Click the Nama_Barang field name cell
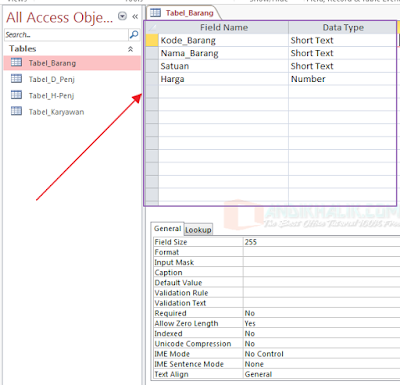Image resolution: width=400 pixels, height=385 pixels. [x=224, y=53]
